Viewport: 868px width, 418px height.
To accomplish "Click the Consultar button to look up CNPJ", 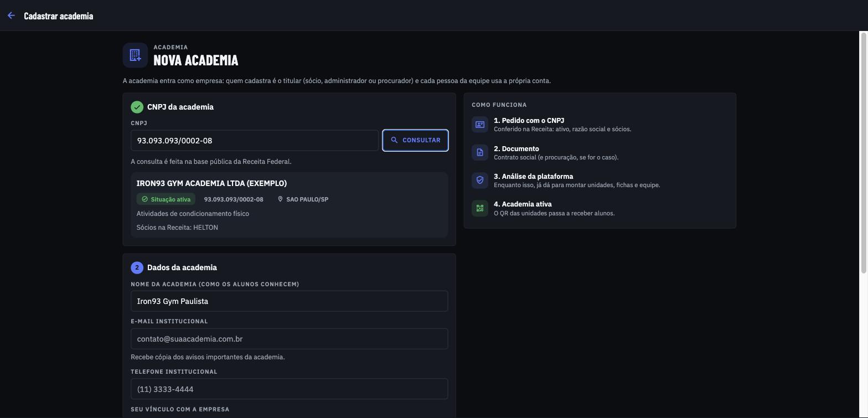I will click(415, 140).
